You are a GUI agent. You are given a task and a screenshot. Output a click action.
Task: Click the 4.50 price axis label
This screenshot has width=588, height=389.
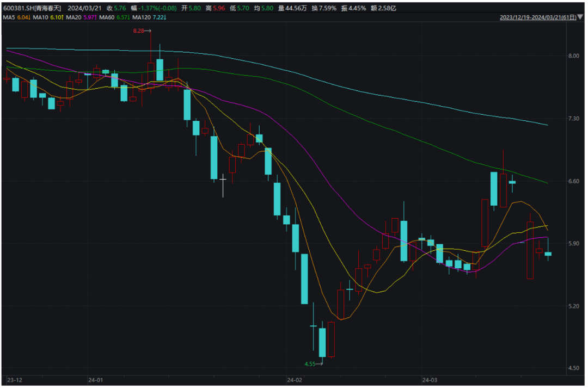[x=573, y=368]
